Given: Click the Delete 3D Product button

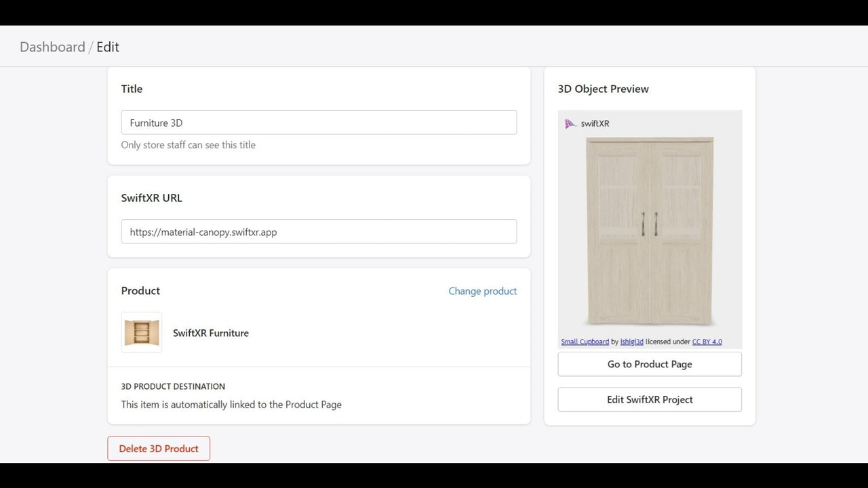Looking at the screenshot, I should 158,448.
